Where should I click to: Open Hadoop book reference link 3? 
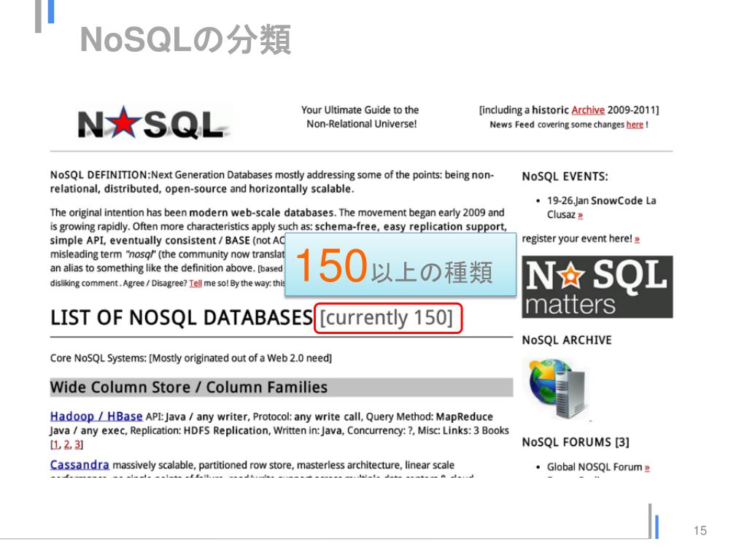(x=77, y=445)
